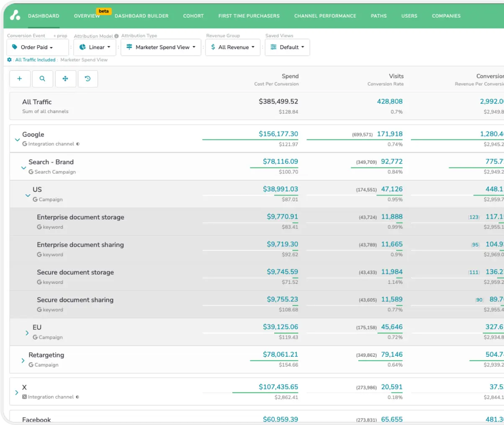Open the Channel Performance tab

[x=325, y=16]
